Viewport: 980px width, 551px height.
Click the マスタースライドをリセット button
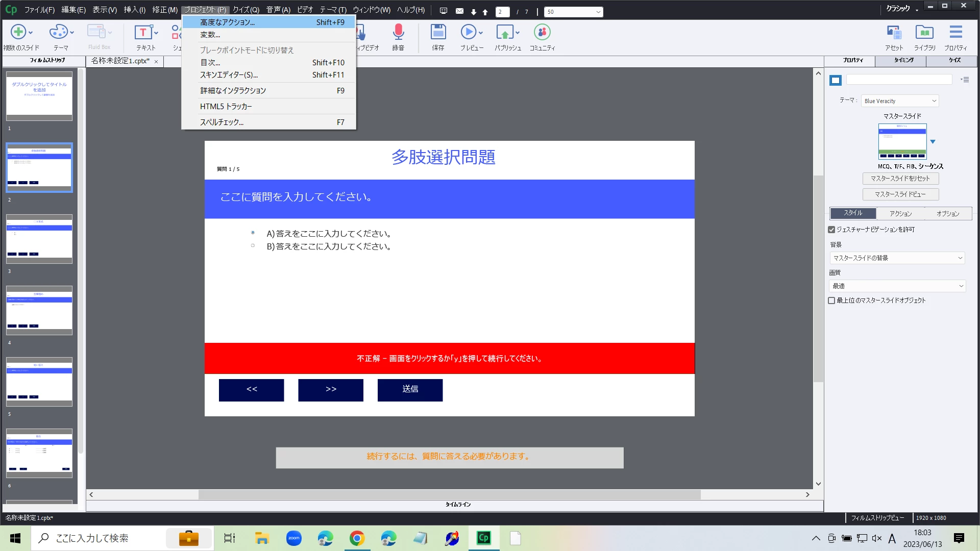pos(900,179)
